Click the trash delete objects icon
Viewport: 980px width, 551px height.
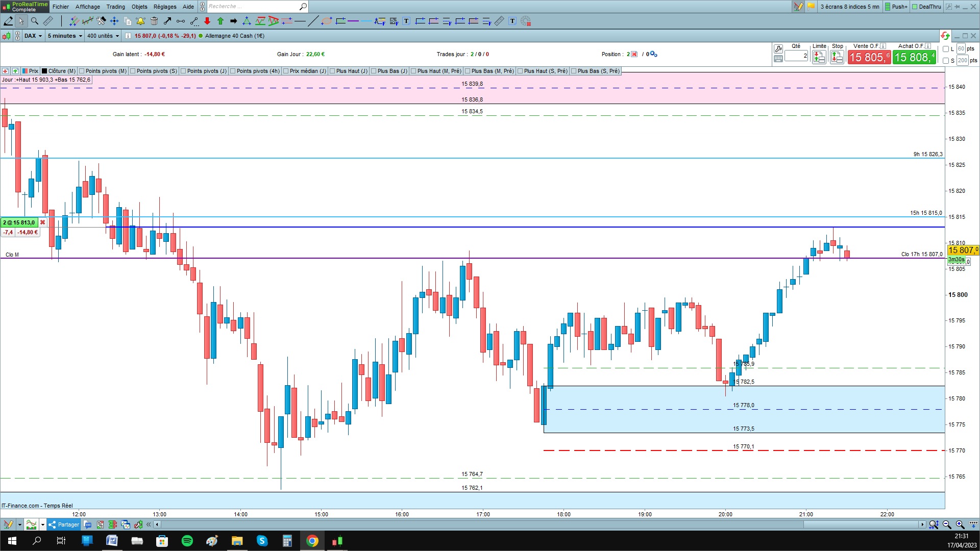(x=154, y=21)
